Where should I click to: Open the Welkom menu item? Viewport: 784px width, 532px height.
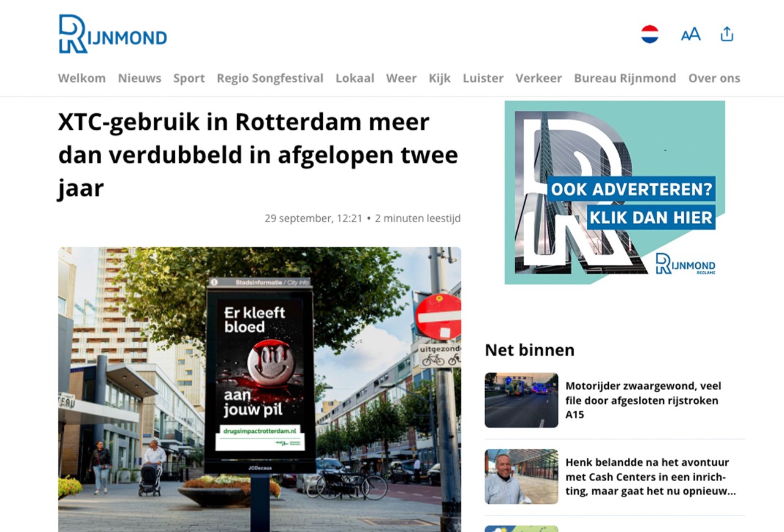[x=81, y=78]
